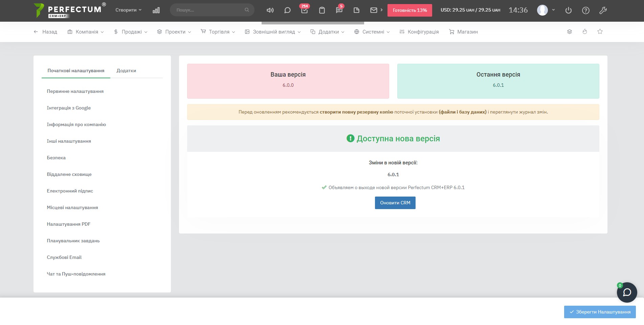Click the wrench settings icon
Image resolution: width=644 pixels, height=325 pixels.
pos(603,10)
